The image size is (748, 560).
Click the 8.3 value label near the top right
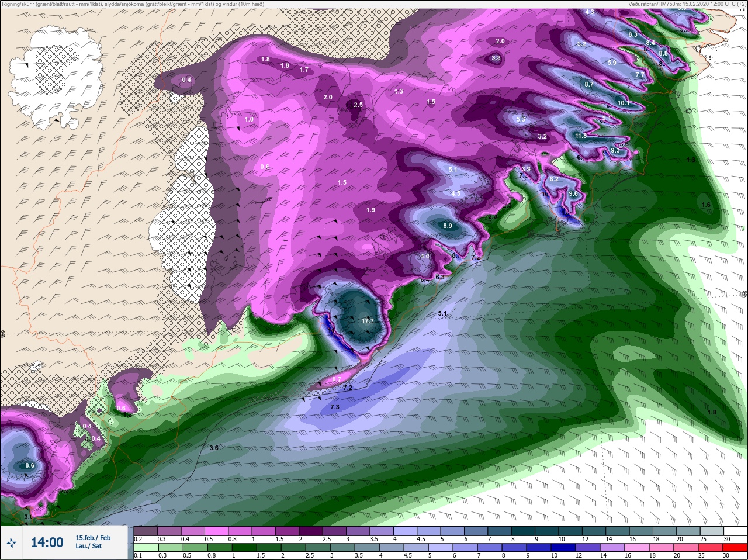coord(633,34)
